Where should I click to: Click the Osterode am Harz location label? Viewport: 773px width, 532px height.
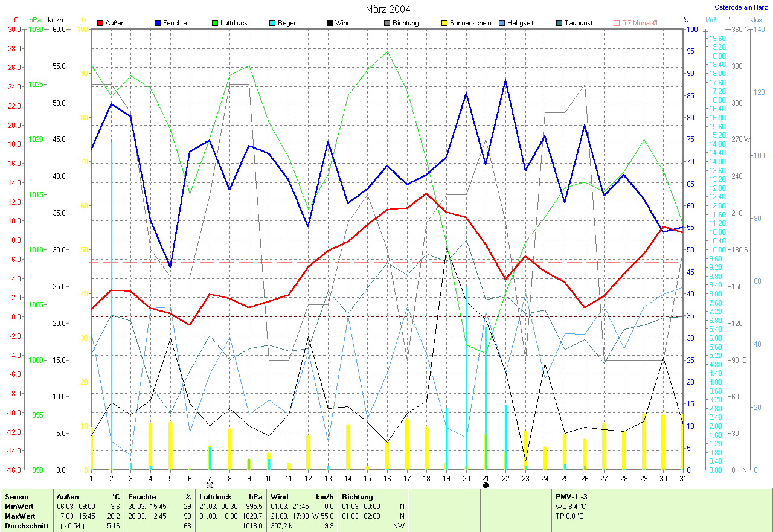point(741,7)
